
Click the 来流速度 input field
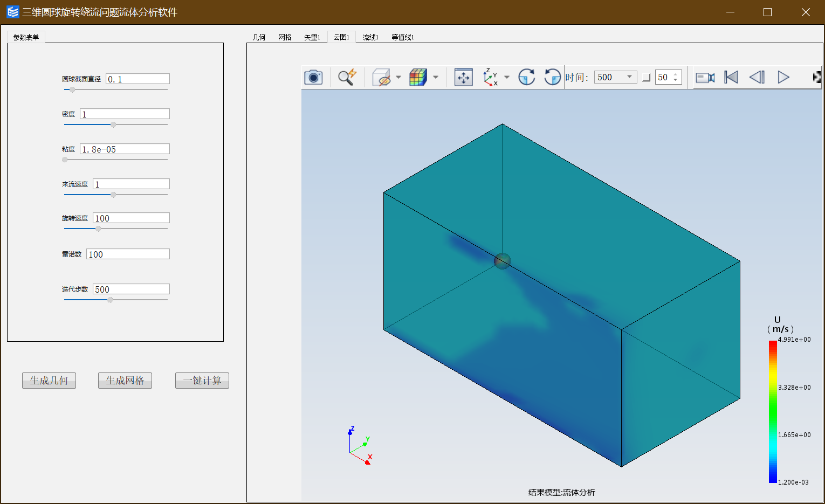131,184
